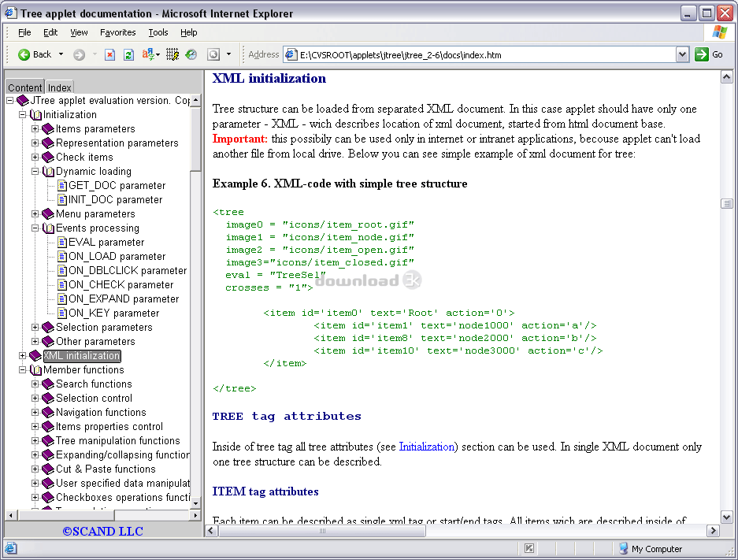Go back with the green Back arrow
The height and width of the screenshot is (560, 738).
[24, 54]
